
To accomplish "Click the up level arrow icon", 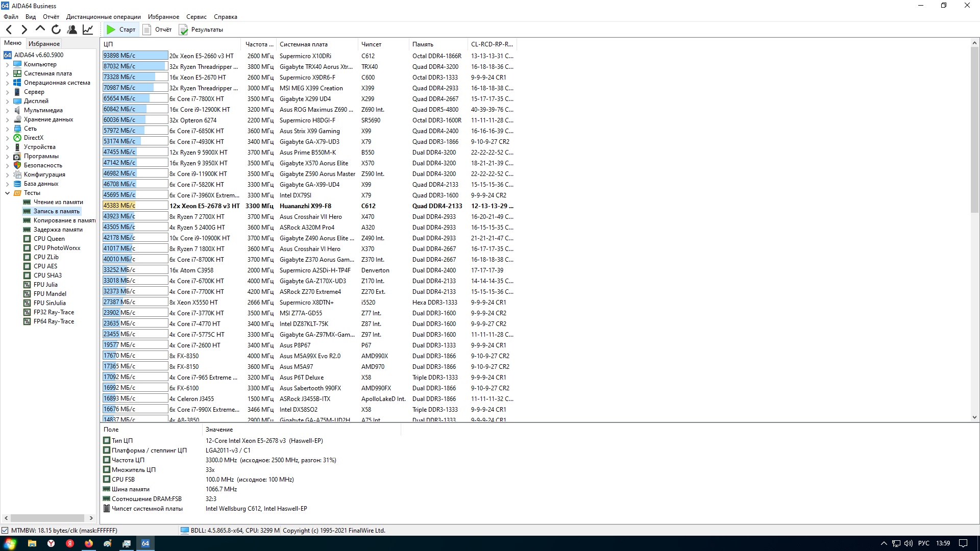I will pyautogui.click(x=40, y=29).
